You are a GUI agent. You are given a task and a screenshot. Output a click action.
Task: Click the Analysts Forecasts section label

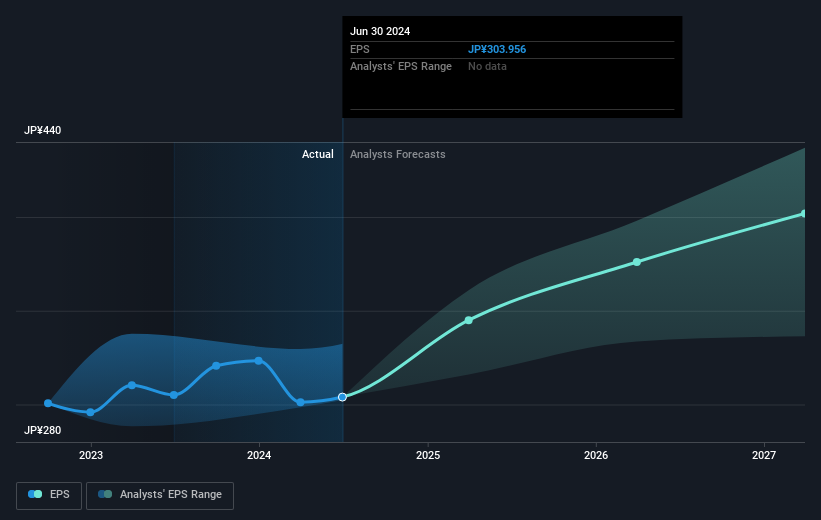(x=397, y=154)
